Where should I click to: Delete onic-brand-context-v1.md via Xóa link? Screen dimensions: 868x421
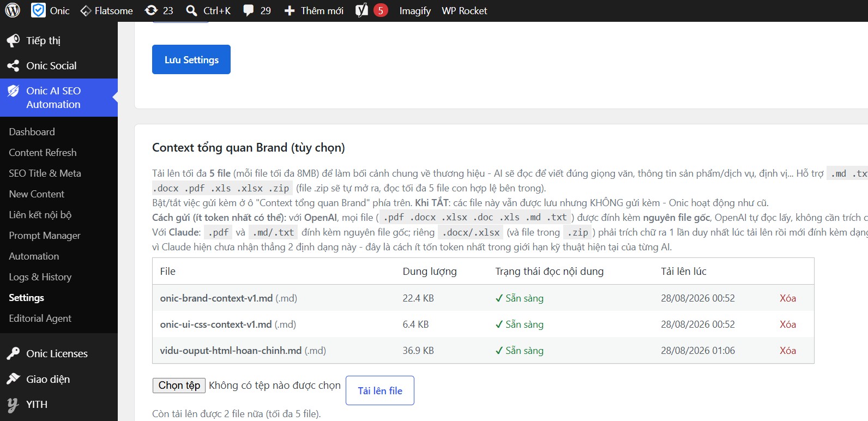[x=788, y=298]
